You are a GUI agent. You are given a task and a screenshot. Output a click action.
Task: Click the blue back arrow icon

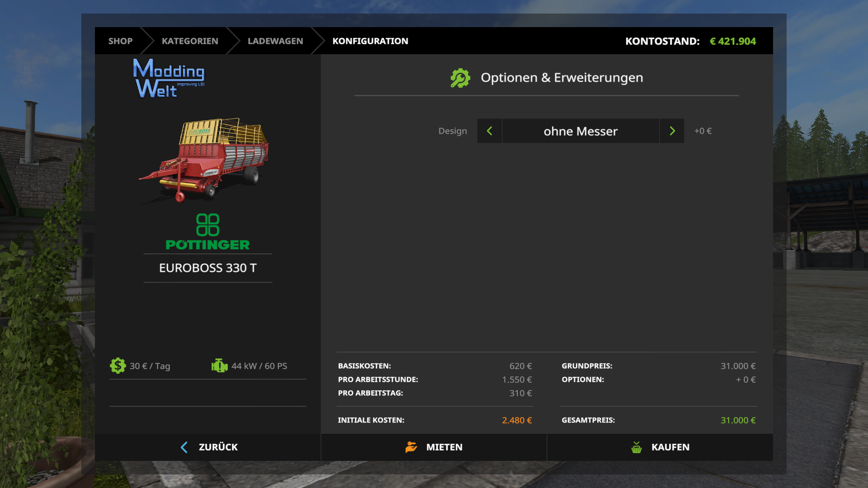[184, 447]
